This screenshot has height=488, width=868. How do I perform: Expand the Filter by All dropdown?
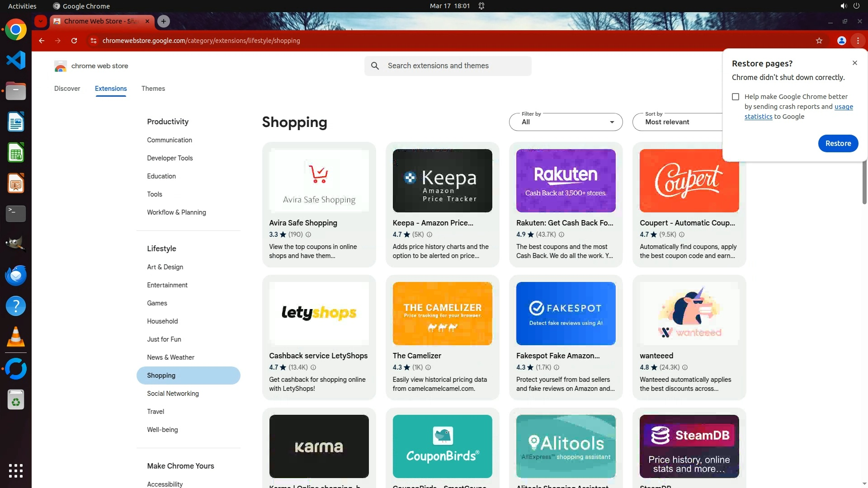point(566,122)
